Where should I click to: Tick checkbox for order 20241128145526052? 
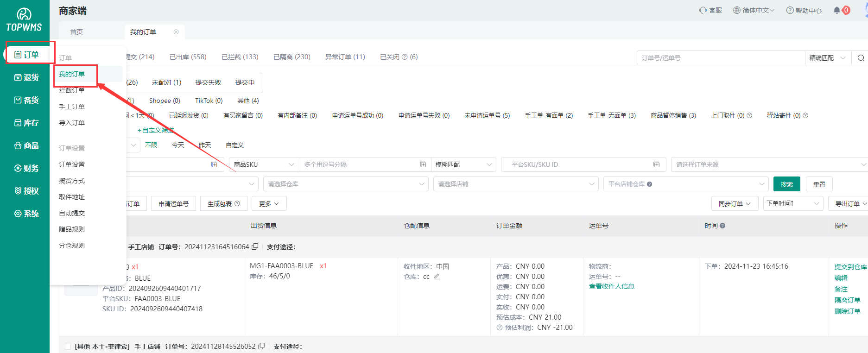[68, 347]
